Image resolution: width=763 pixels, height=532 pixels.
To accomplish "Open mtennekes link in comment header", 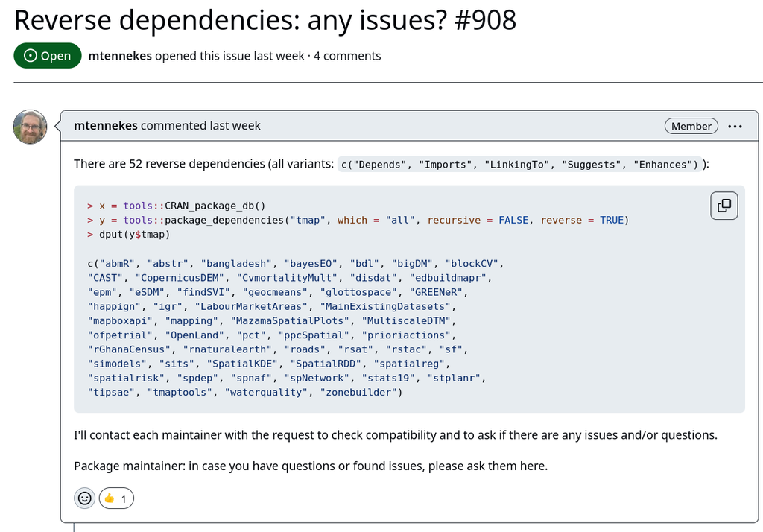I will tap(106, 126).
